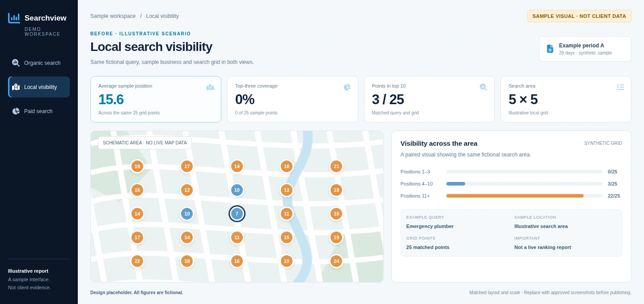Open the Search area 5 × 5 card

pyautogui.click(x=566, y=99)
